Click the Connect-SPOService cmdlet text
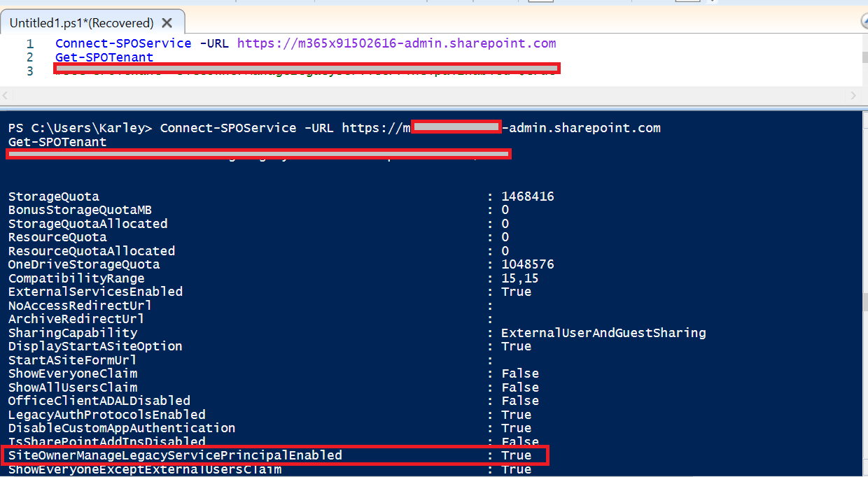Viewport: 868px width, 477px height. point(122,43)
